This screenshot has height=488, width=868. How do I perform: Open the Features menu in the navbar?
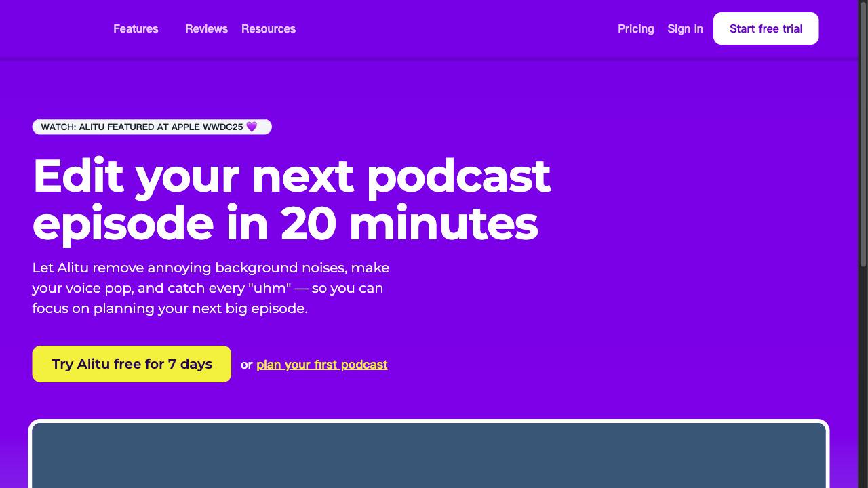pyautogui.click(x=136, y=28)
